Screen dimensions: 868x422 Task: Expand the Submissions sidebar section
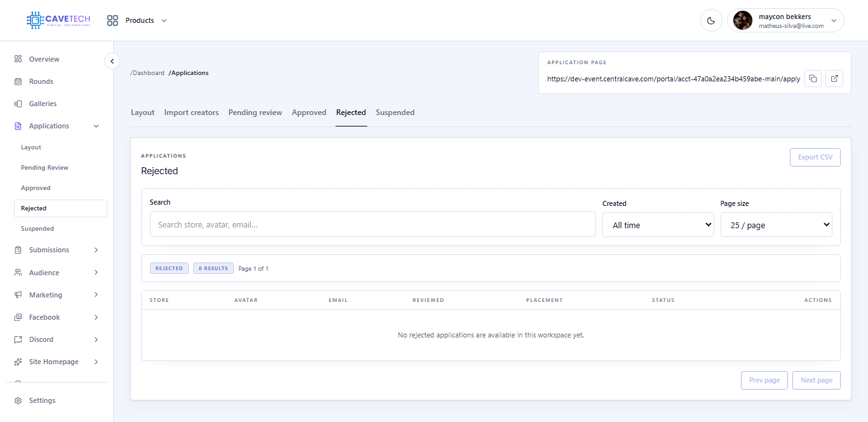(97, 250)
